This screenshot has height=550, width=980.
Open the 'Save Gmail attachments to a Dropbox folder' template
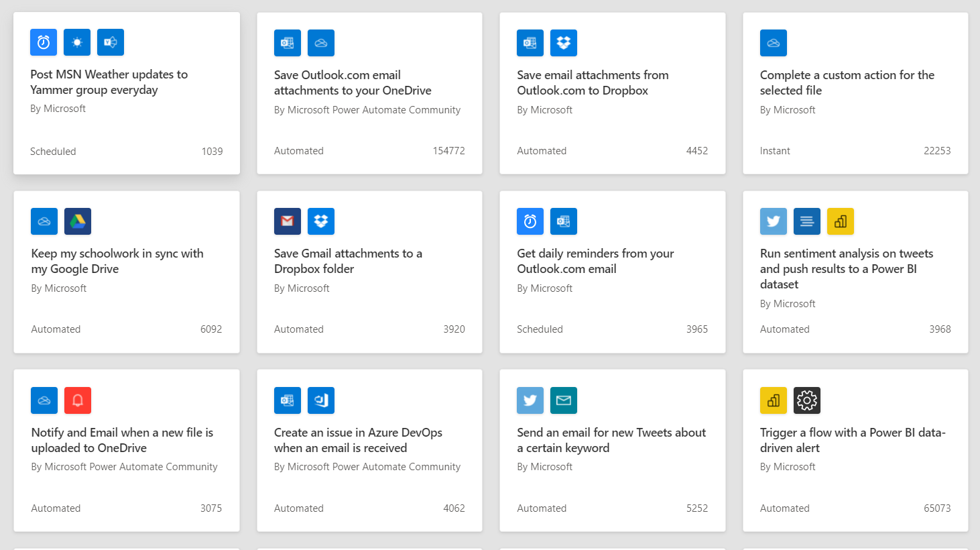[x=347, y=261]
